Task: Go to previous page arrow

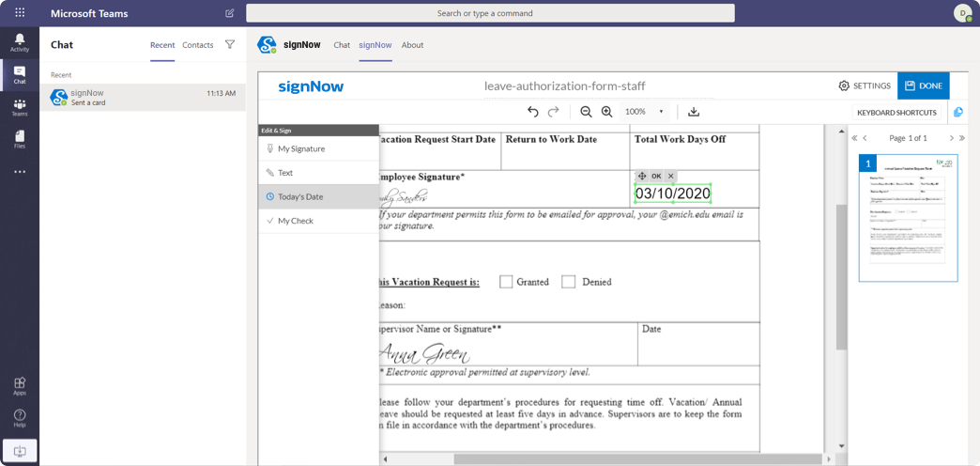Action: coord(865,138)
